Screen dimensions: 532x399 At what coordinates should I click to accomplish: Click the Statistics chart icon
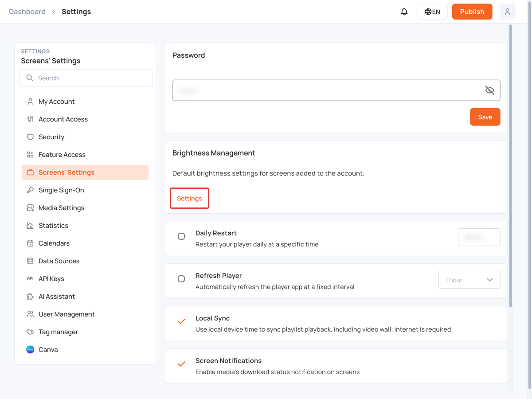click(30, 226)
